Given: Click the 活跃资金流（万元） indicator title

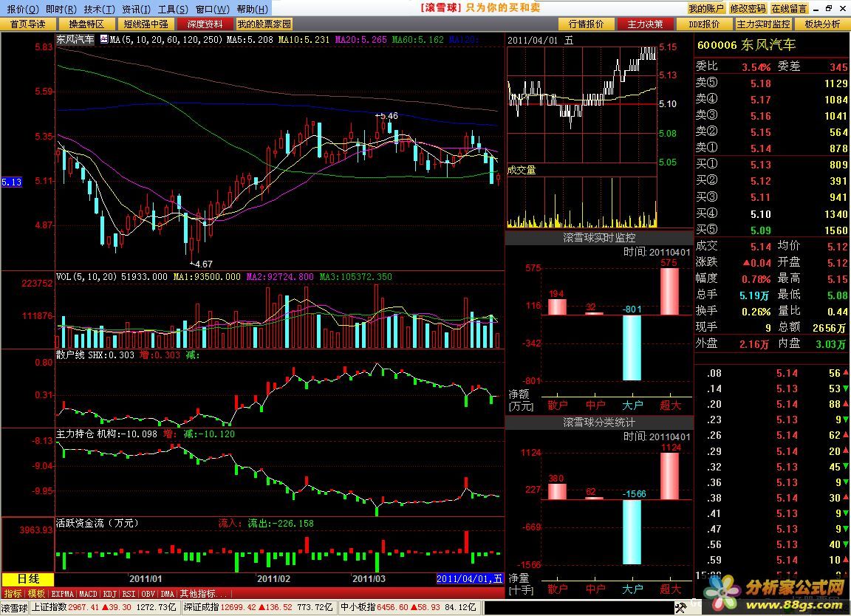Looking at the screenshot, I should pyautogui.click(x=98, y=523).
